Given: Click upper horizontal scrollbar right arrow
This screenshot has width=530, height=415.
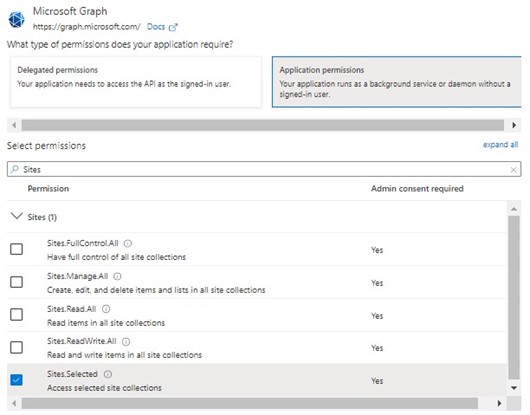Looking at the screenshot, I should pyautogui.click(x=514, y=125).
